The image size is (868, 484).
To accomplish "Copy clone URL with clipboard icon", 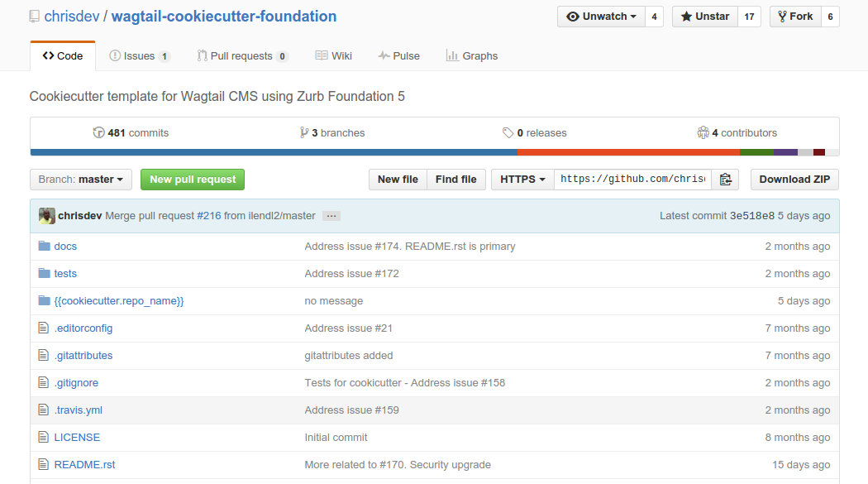I will pos(725,180).
